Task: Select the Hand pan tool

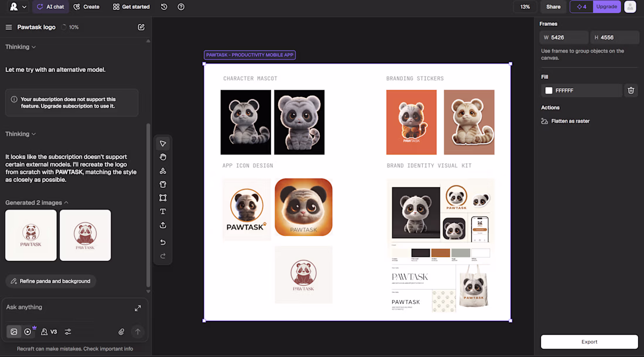Action: coord(163,157)
